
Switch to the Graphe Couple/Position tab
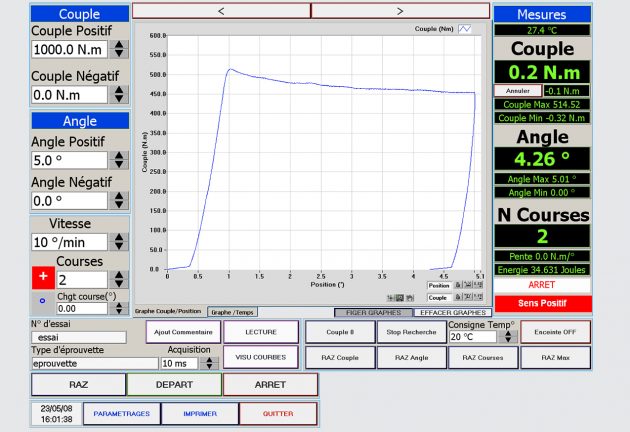[x=168, y=311]
